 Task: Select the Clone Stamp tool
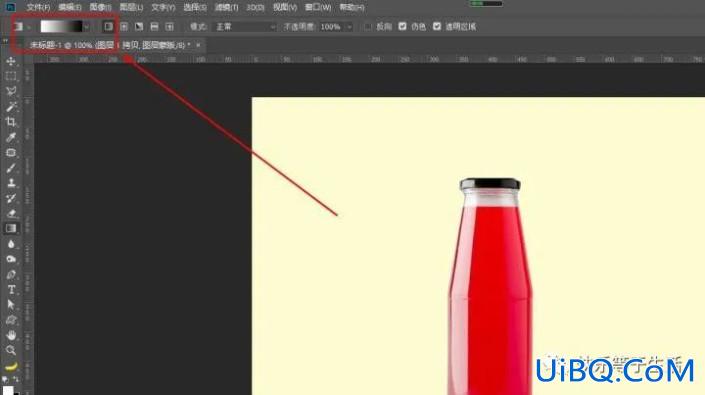pos(11,183)
